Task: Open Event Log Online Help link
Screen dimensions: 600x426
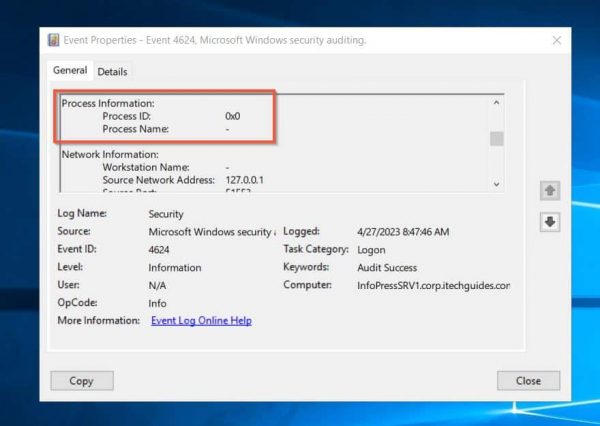Action: pyautogui.click(x=201, y=321)
